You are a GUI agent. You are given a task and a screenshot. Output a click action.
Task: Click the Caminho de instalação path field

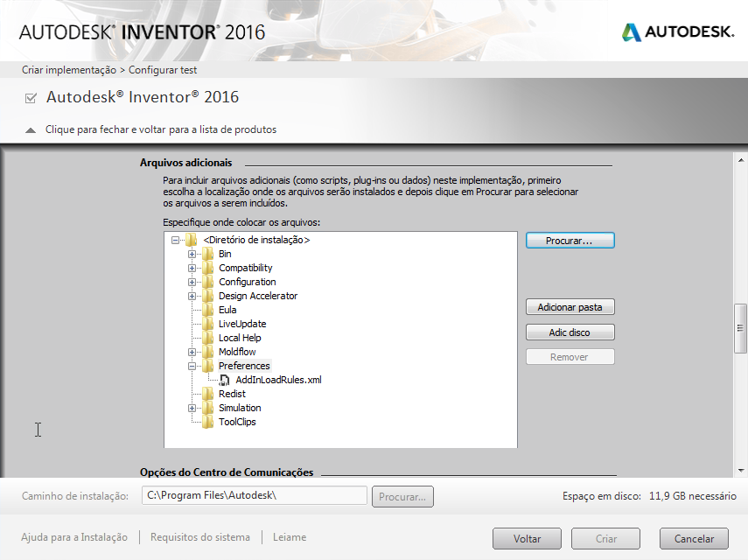pyautogui.click(x=255, y=495)
